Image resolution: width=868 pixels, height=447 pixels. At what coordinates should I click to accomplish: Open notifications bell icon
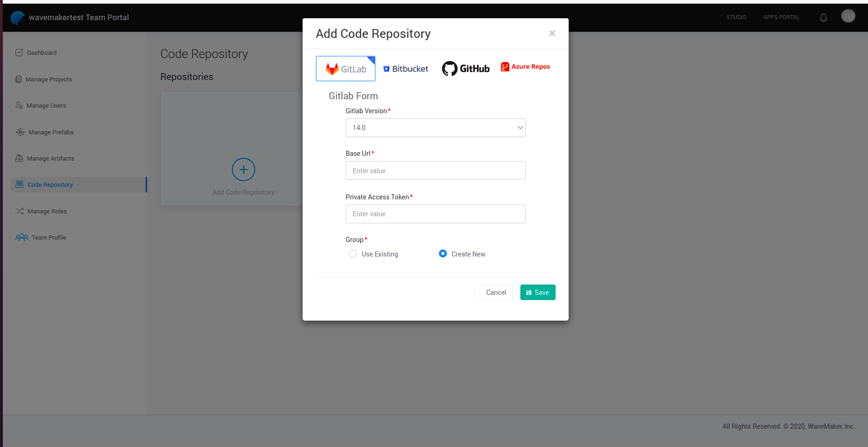823,18
